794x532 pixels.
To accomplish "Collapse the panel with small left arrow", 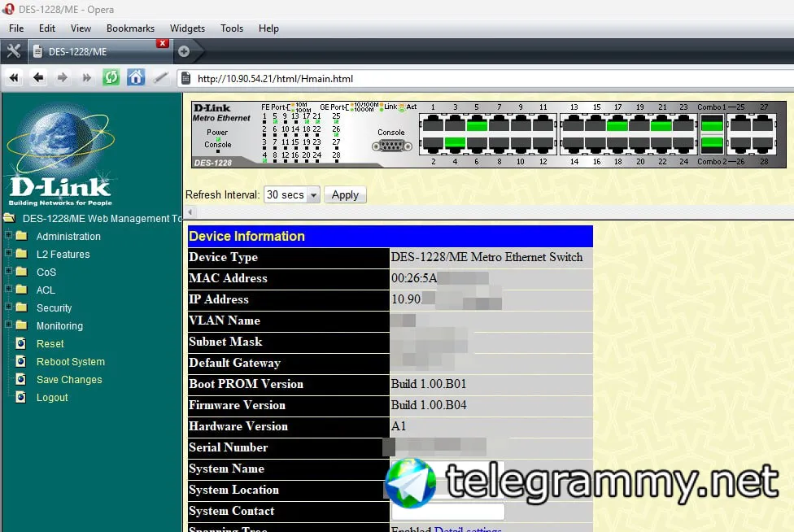I will pos(190,212).
